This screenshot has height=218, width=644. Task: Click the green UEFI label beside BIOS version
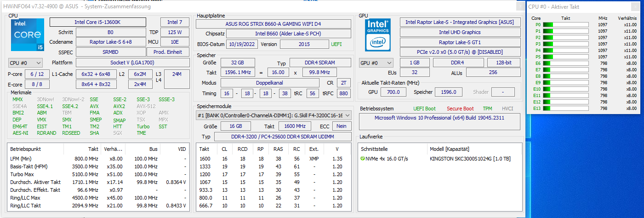click(x=336, y=44)
